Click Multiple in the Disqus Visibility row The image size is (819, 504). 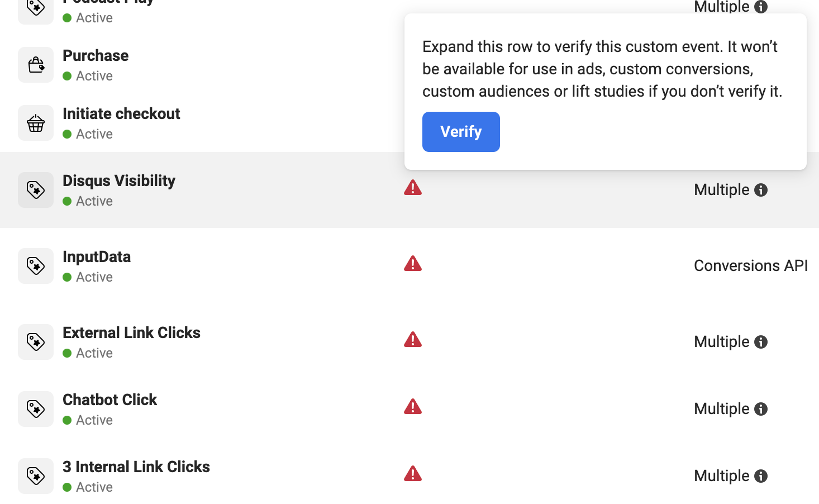click(x=722, y=189)
